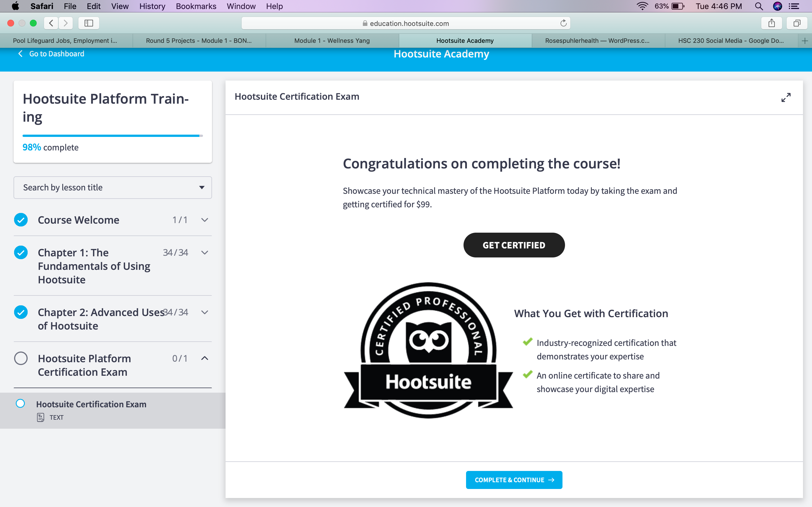Open tab overview icon
The height and width of the screenshot is (507, 812).
coord(797,23)
